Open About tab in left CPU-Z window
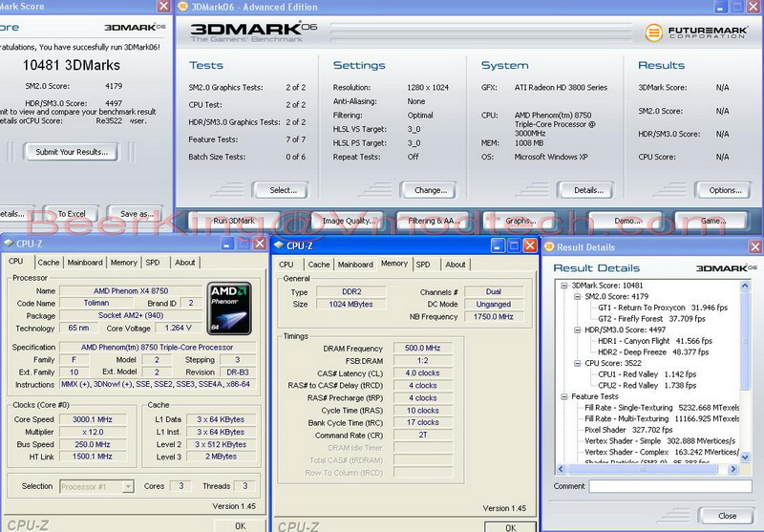 (185, 263)
